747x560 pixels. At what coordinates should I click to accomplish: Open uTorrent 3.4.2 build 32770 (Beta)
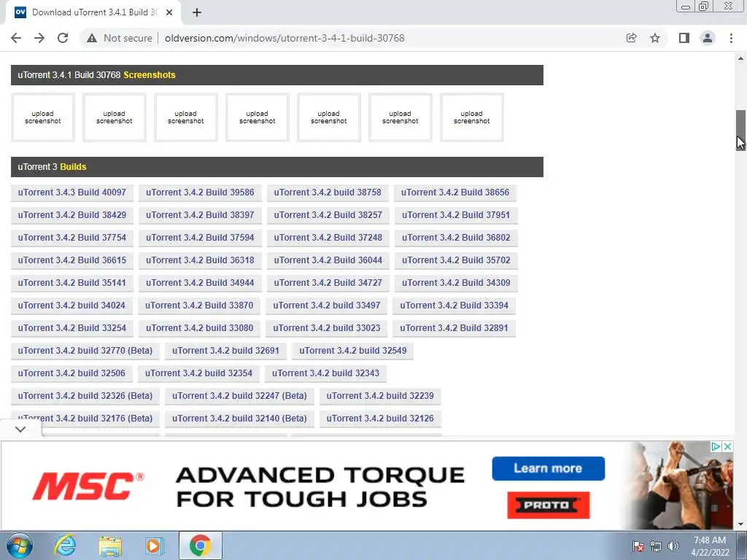(x=85, y=351)
